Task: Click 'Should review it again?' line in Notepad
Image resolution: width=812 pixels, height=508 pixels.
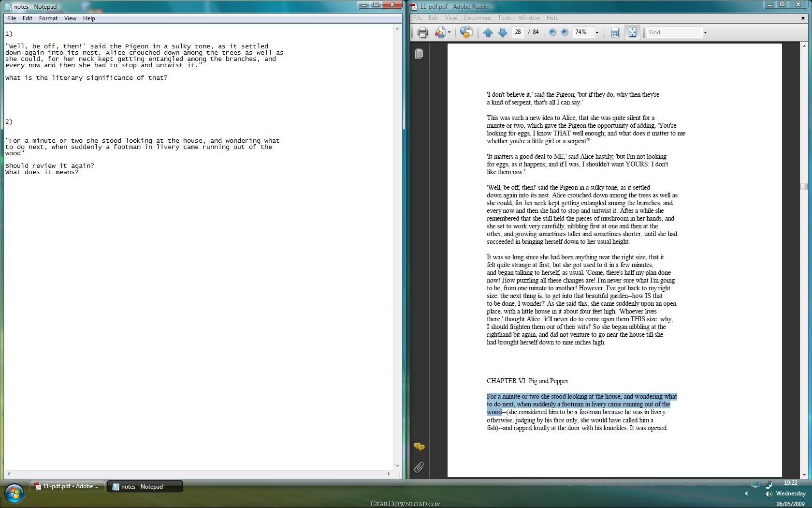Action: point(50,166)
